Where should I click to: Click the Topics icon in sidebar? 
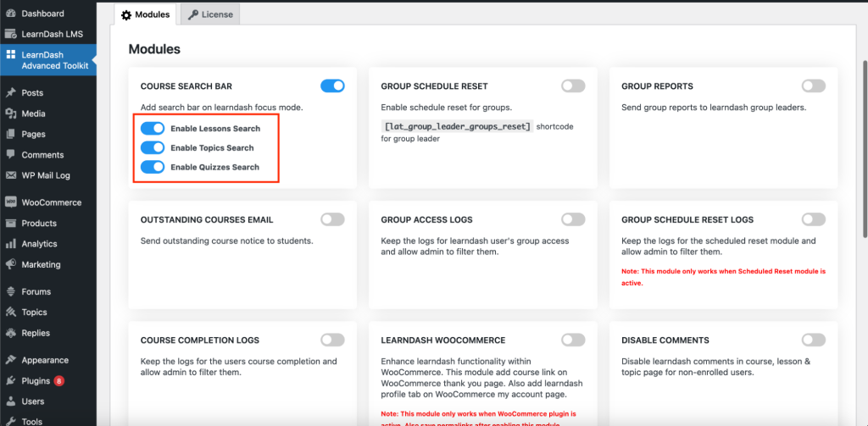[x=10, y=312]
